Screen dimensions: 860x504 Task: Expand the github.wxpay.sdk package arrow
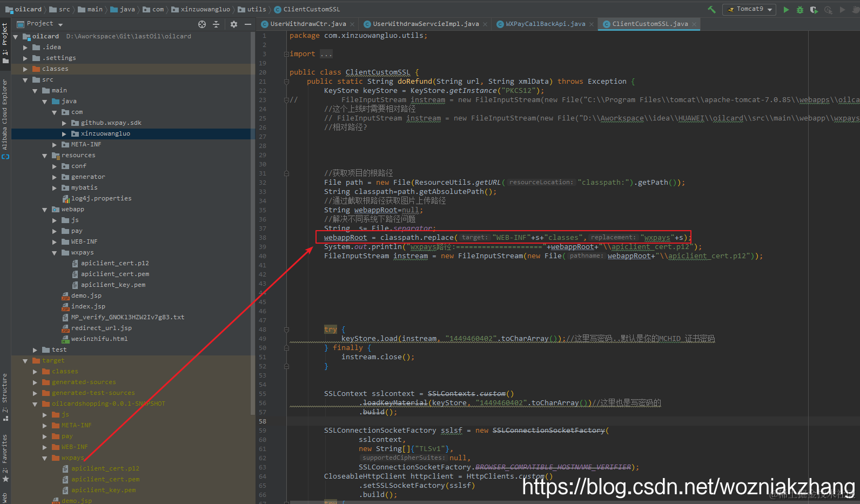pos(64,123)
